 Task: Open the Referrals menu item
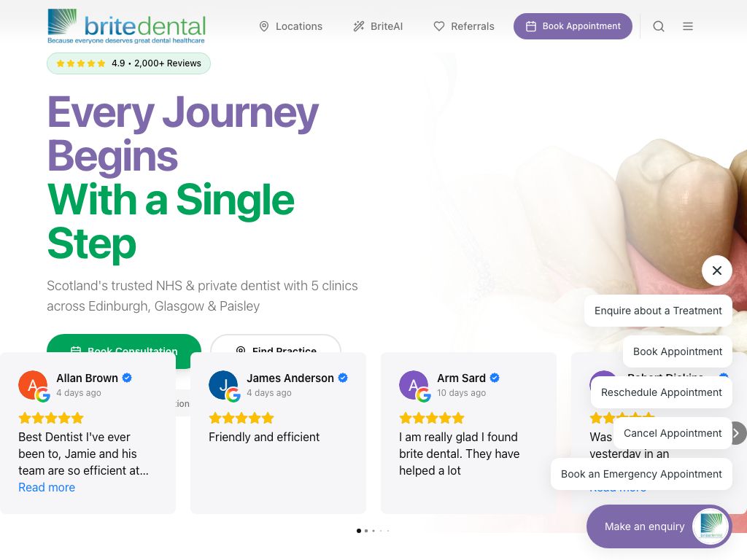coord(464,26)
